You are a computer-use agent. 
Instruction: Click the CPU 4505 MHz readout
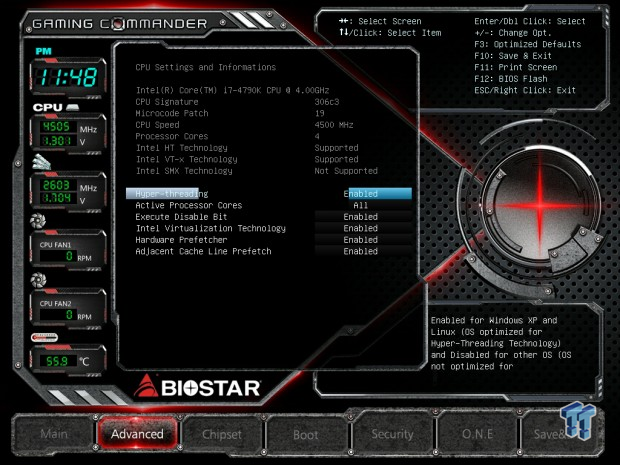coord(57,127)
